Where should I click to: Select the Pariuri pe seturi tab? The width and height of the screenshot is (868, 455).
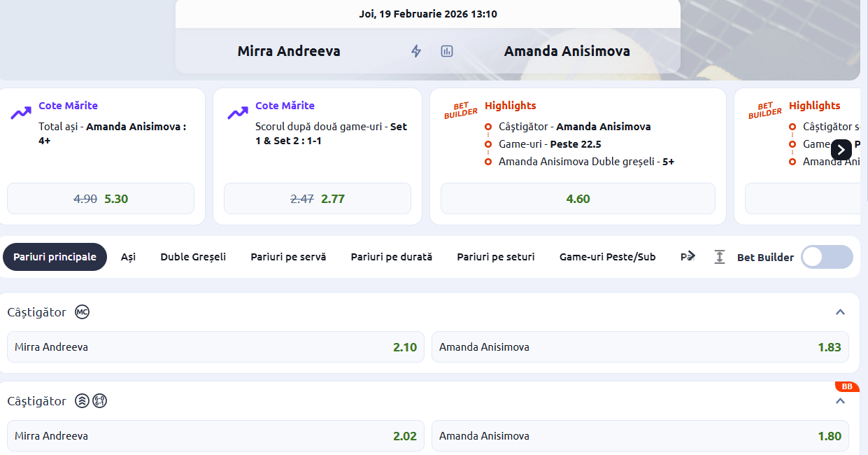496,257
